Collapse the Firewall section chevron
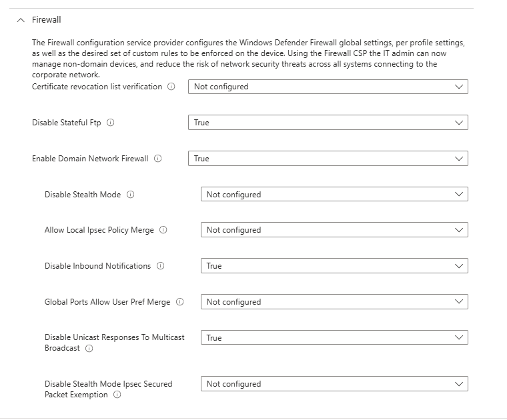Screen dimensions: 507x420 click(21, 20)
